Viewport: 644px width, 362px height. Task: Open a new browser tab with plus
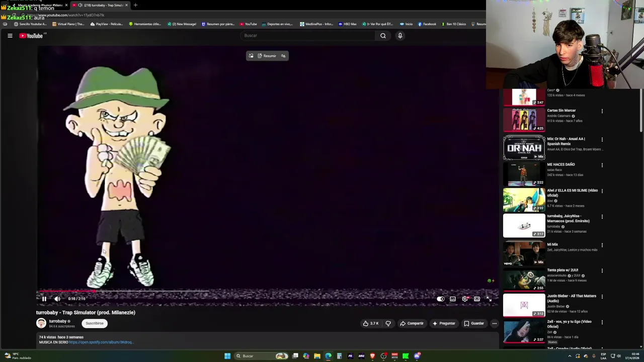[x=135, y=5]
